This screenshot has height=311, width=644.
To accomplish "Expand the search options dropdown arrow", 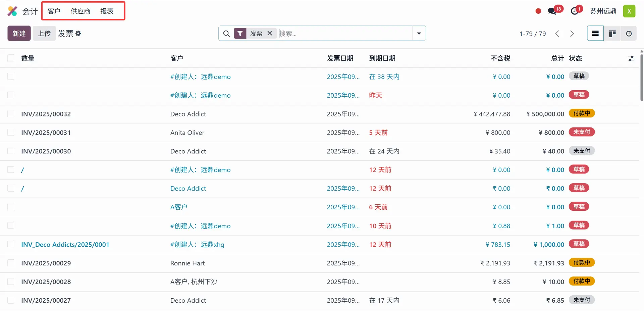I will tap(419, 34).
